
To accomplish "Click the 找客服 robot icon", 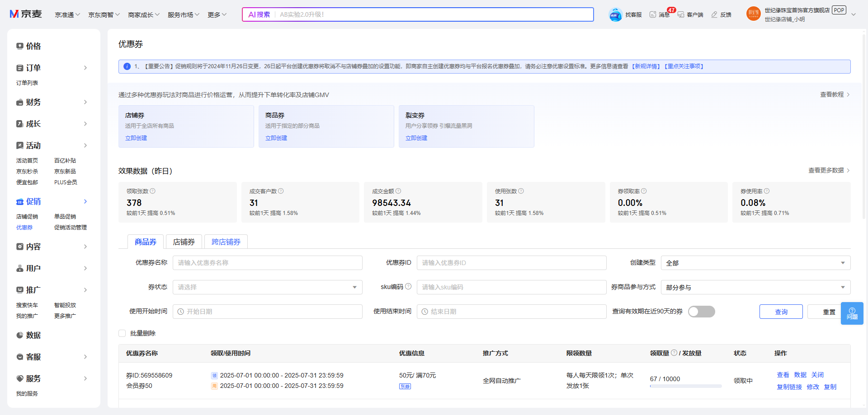I will tap(615, 15).
